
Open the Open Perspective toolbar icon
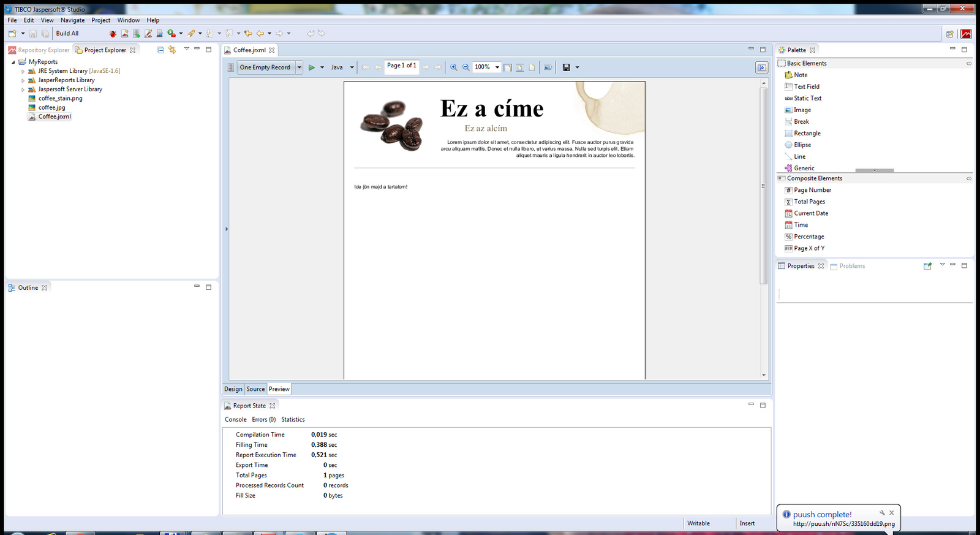(950, 34)
